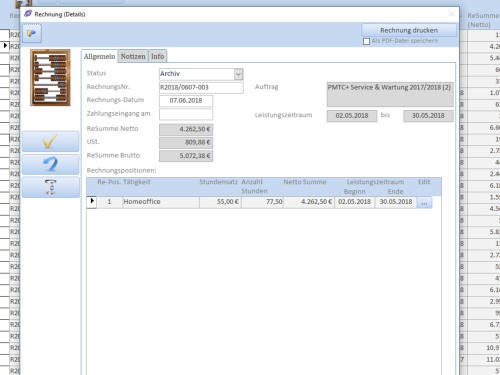This screenshot has height=375, width=500.
Task: Select the record selector of position row 1
Action: (92, 202)
